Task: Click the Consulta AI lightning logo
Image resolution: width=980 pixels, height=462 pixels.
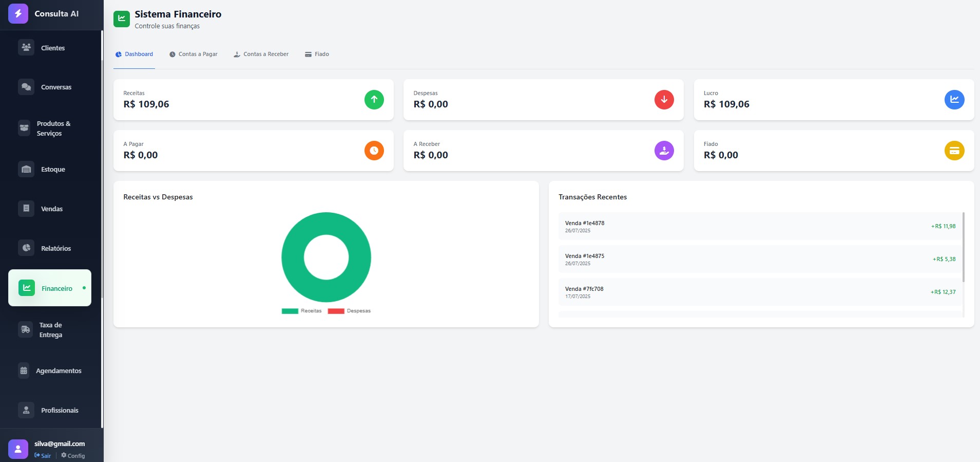Action: tap(18, 14)
